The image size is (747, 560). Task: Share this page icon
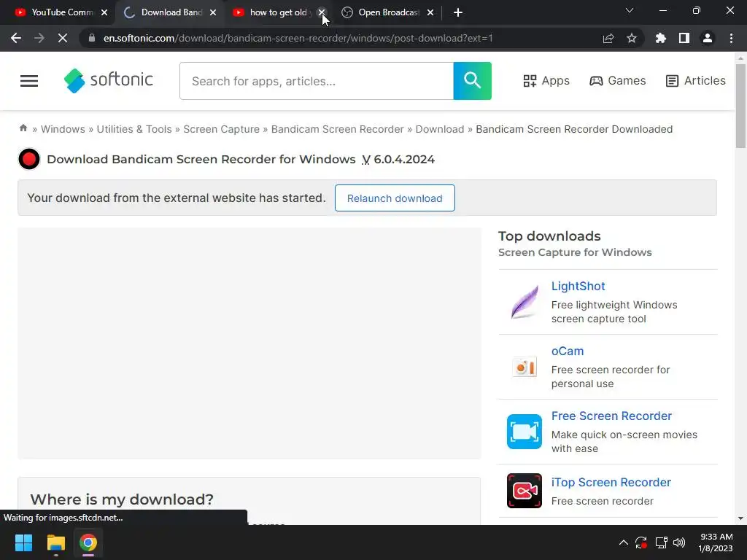click(608, 38)
